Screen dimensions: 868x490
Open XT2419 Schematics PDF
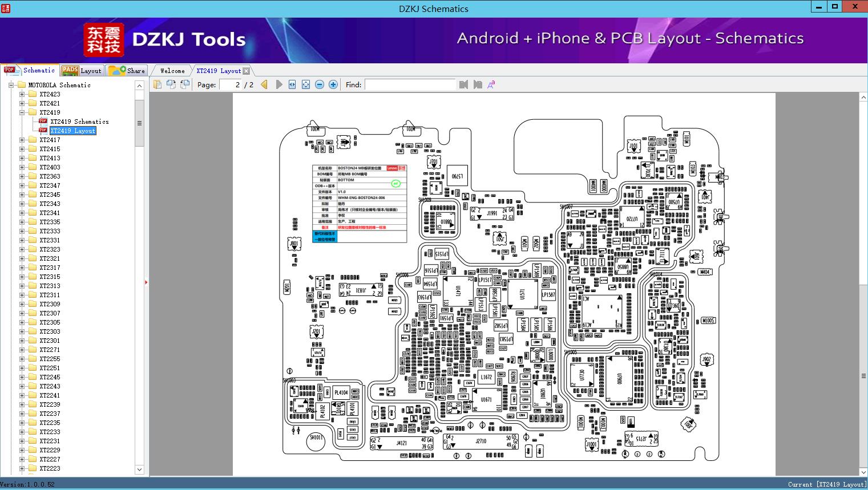pos(79,122)
